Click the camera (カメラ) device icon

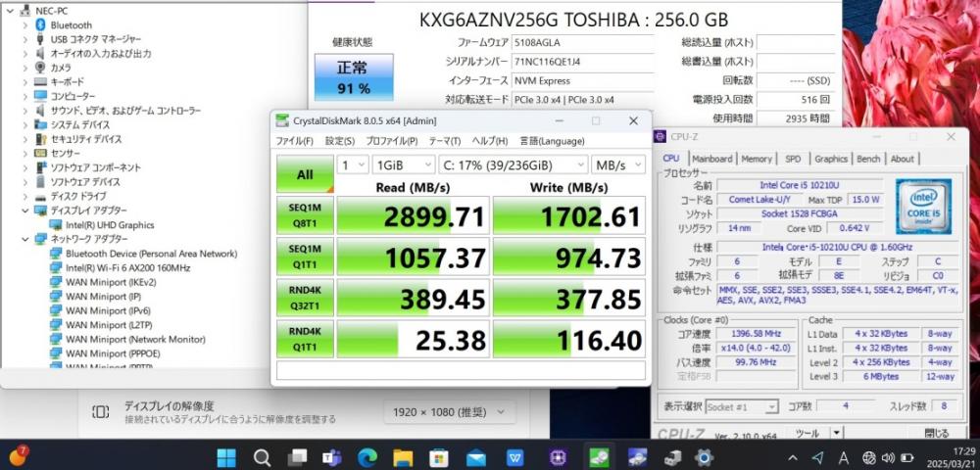(40, 68)
